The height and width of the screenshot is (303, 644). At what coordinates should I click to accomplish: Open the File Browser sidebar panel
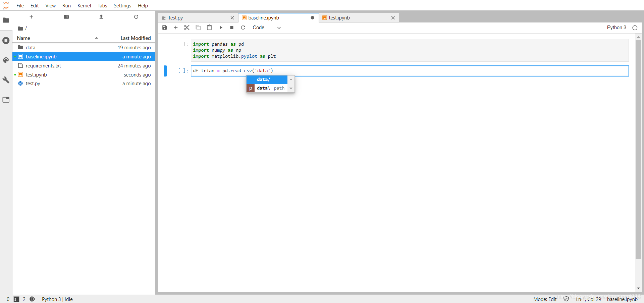click(6, 20)
